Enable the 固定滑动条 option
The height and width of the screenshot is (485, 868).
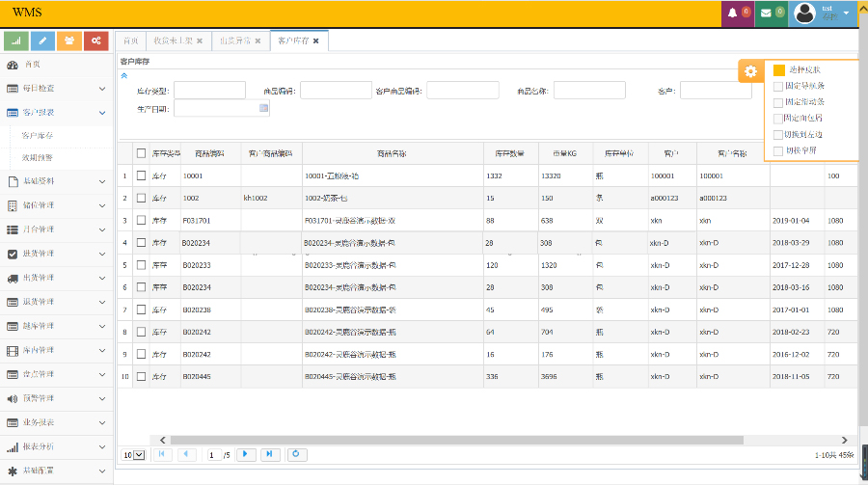[778, 102]
